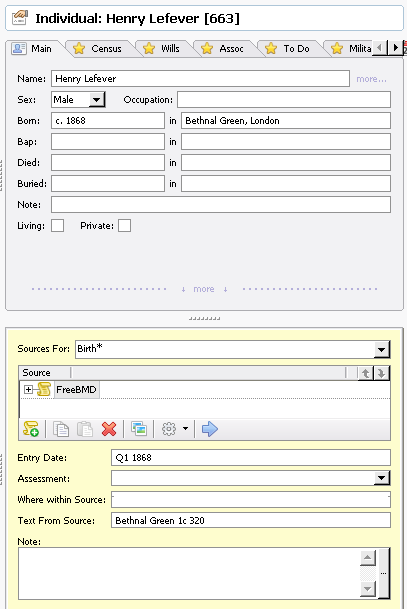The height and width of the screenshot is (609, 407).
Task: Show earlier tabs with the left arrow
Action: 379,48
